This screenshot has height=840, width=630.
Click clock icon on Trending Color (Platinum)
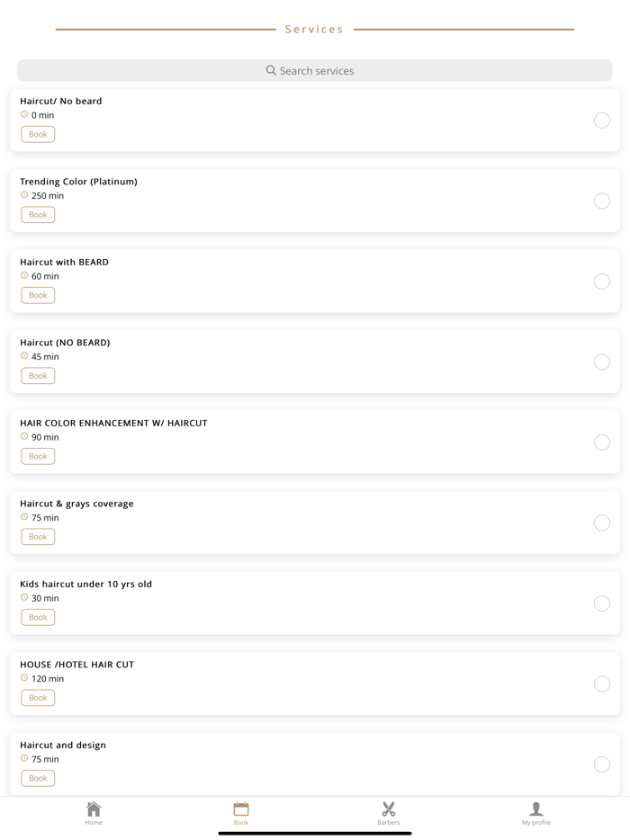coord(24,195)
